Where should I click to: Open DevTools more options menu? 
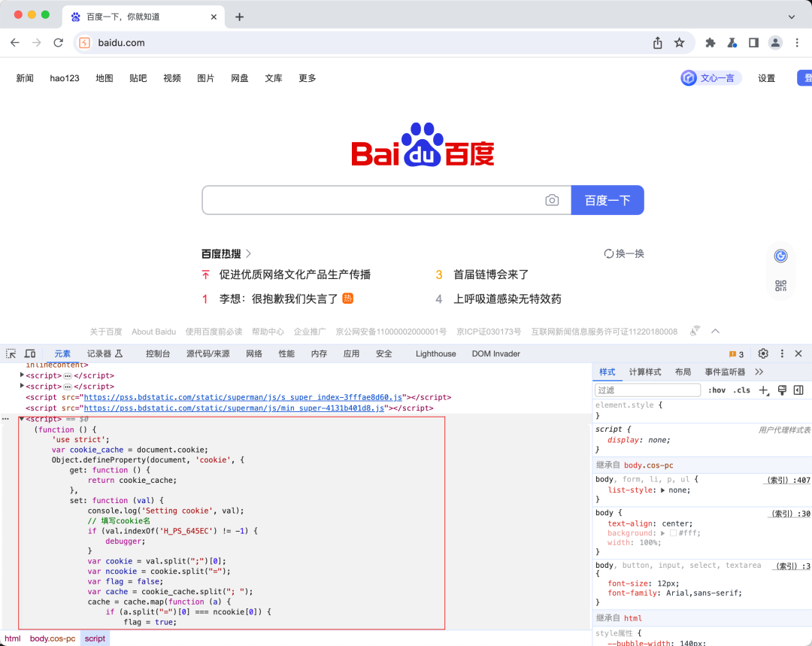782,353
